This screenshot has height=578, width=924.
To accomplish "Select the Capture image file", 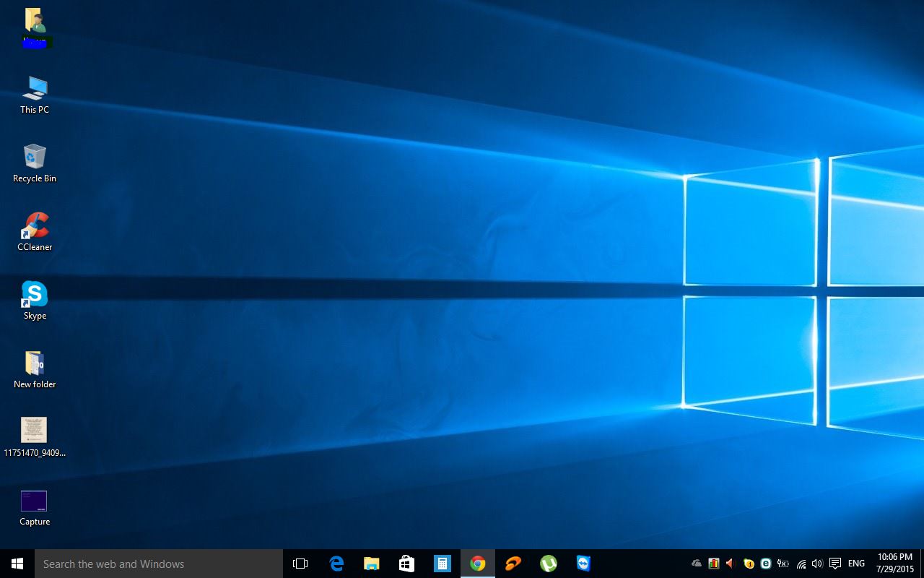I will click(35, 508).
